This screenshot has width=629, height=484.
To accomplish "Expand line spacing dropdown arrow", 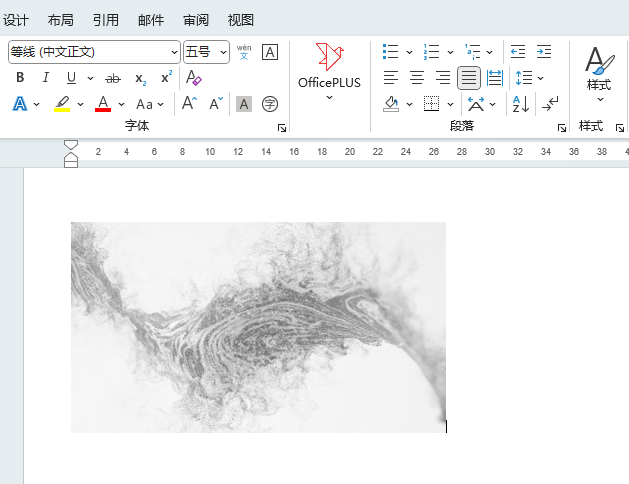I will pyautogui.click(x=540, y=78).
